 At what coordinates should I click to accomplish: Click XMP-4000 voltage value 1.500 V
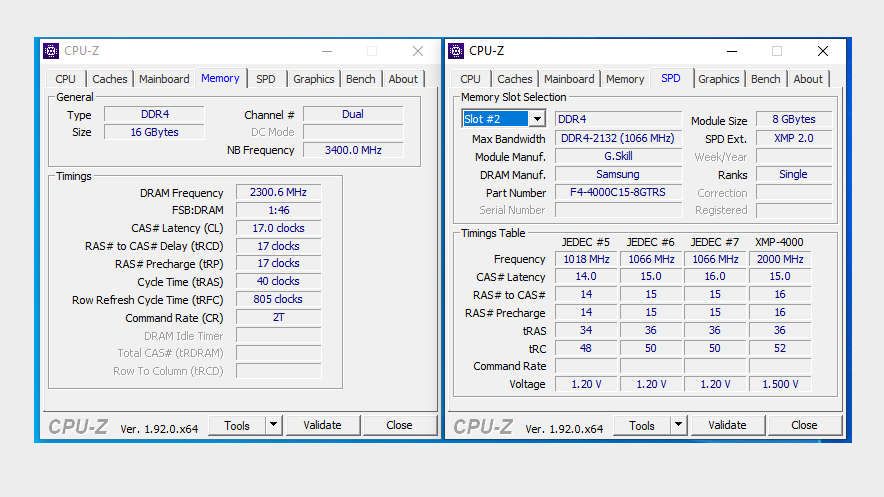click(x=780, y=384)
